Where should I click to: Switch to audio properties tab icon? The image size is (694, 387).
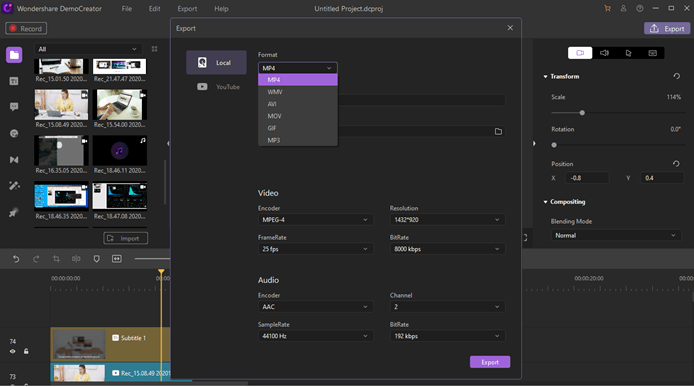(604, 53)
